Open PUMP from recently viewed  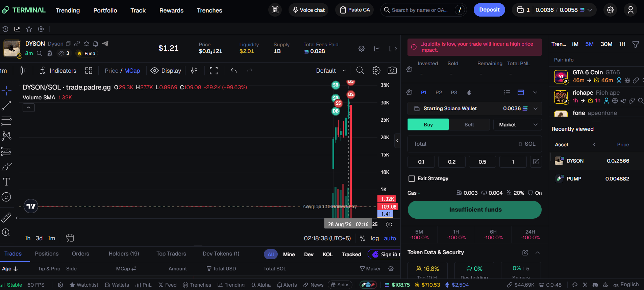(x=596, y=178)
